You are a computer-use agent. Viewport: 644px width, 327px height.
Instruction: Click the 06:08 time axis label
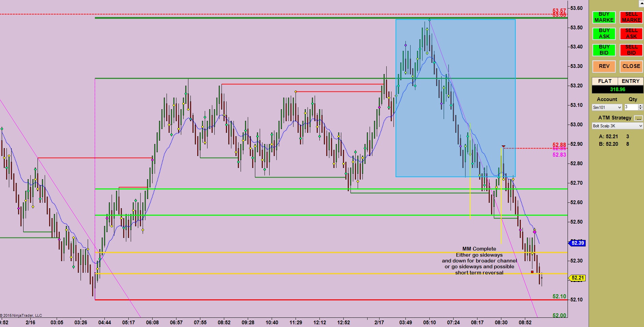click(152, 322)
